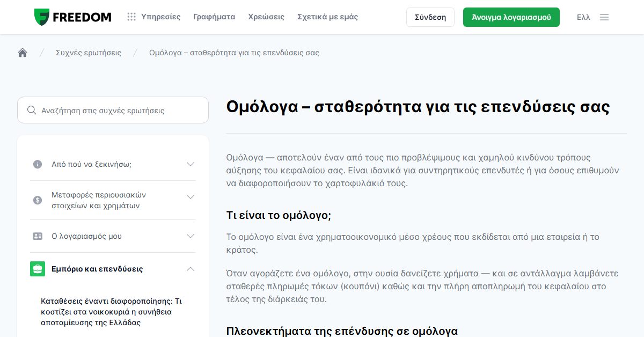Expand Ο λογαριασμός μου chevron
The width and height of the screenshot is (644, 337).
(x=190, y=236)
